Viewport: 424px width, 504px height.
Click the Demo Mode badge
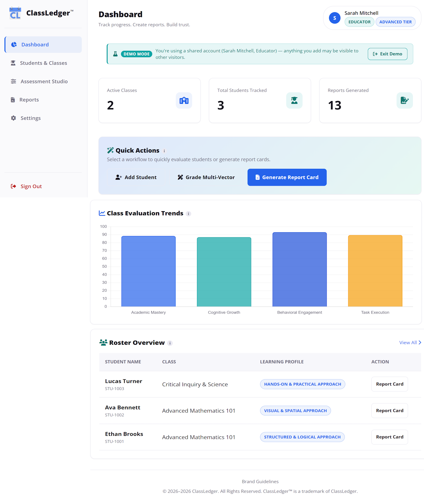point(137,54)
